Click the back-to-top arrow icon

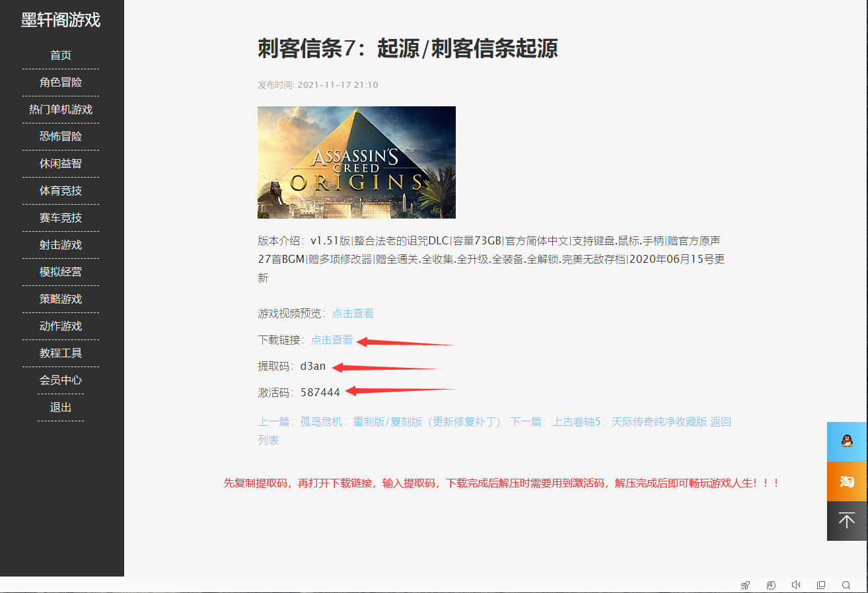click(x=847, y=521)
